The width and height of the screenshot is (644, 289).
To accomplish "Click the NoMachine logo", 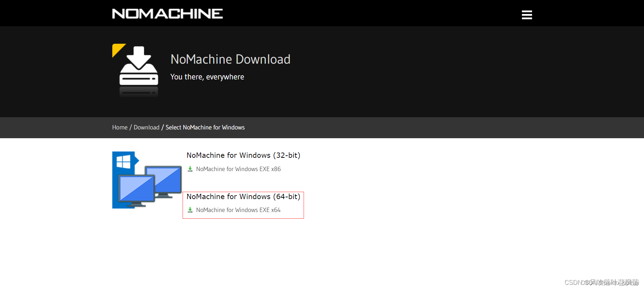I will click(167, 14).
